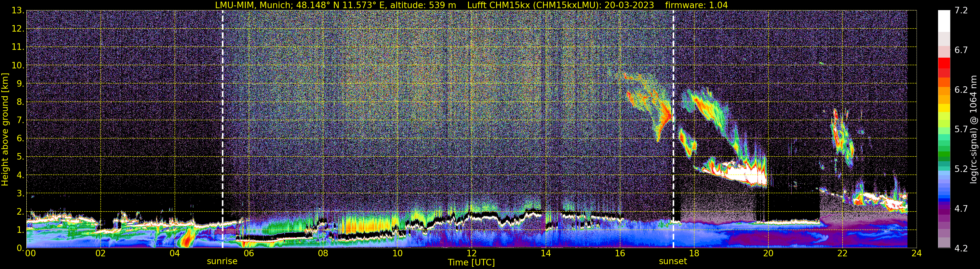Click the '12.' height axis tick label

click(18, 29)
